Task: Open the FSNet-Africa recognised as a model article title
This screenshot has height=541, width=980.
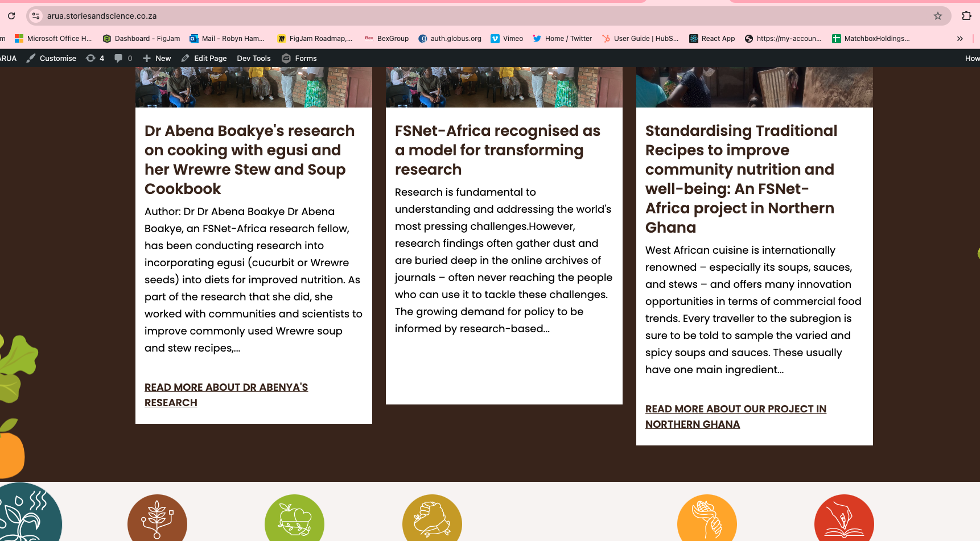Action: [x=497, y=150]
